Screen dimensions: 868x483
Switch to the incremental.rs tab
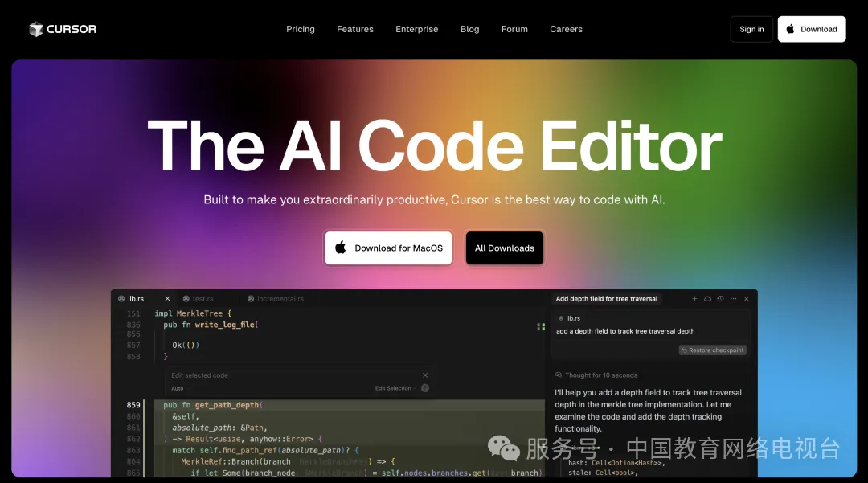276,299
